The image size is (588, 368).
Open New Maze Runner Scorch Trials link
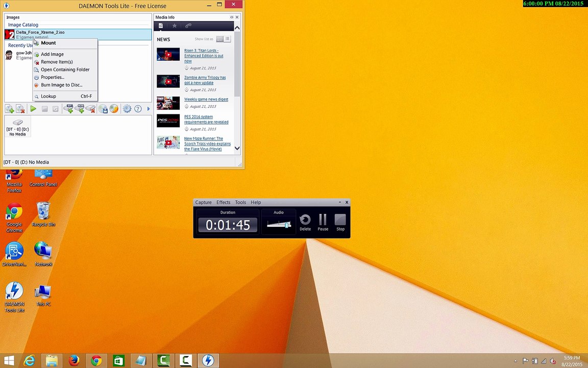(x=207, y=144)
